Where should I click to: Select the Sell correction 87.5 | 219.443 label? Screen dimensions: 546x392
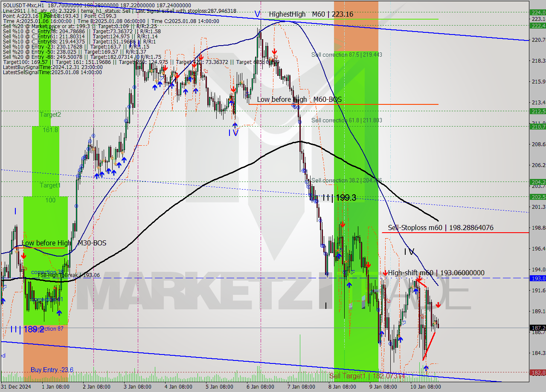(x=347, y=55)
